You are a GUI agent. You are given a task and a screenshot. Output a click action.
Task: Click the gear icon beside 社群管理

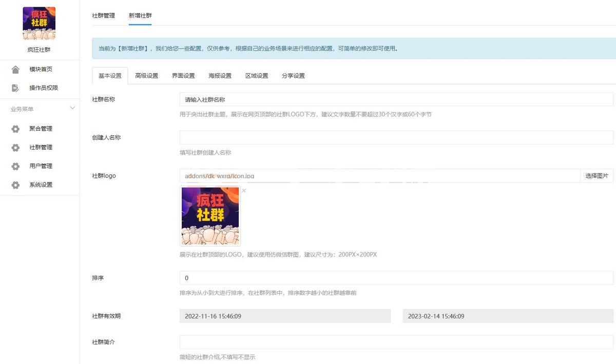(15, 148)
